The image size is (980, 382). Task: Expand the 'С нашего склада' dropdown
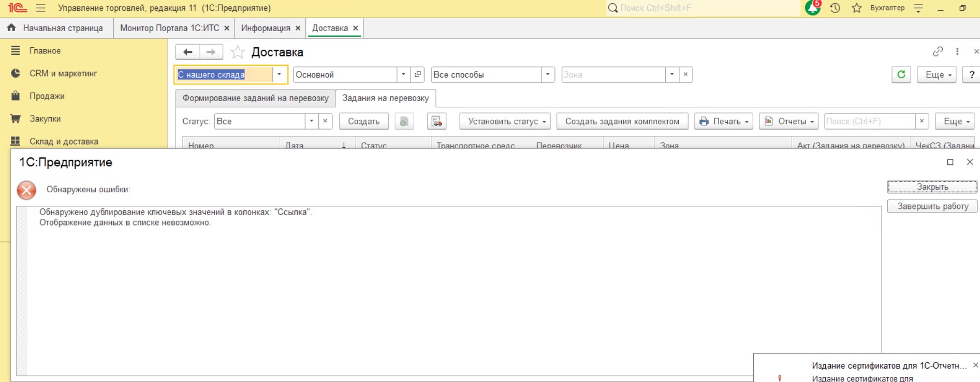[279, 75]
